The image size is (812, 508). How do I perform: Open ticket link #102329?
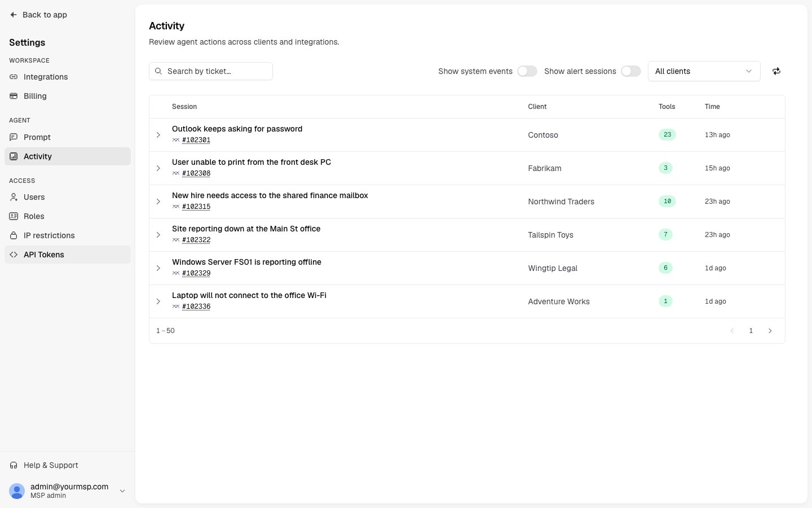point(196,273)
